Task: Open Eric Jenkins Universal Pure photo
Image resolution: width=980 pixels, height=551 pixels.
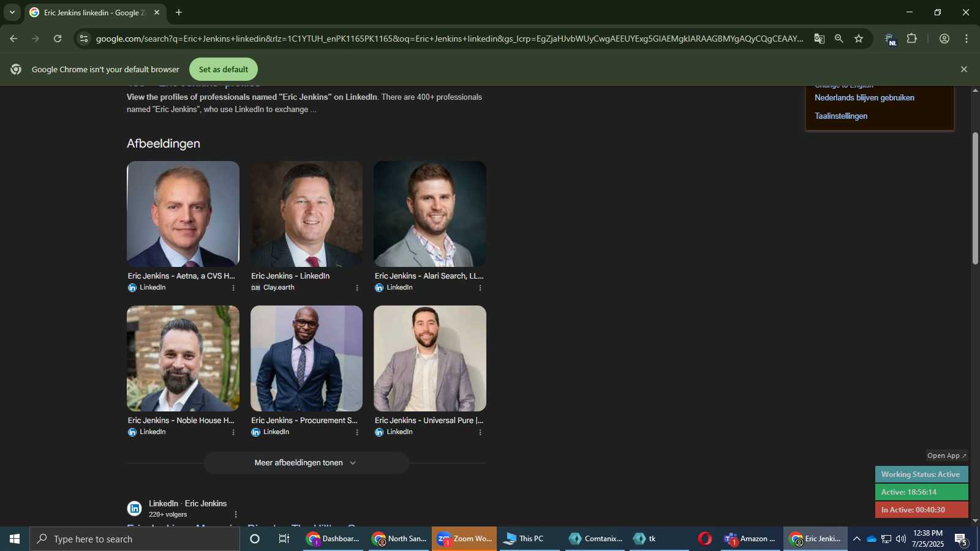Action: 430,358
